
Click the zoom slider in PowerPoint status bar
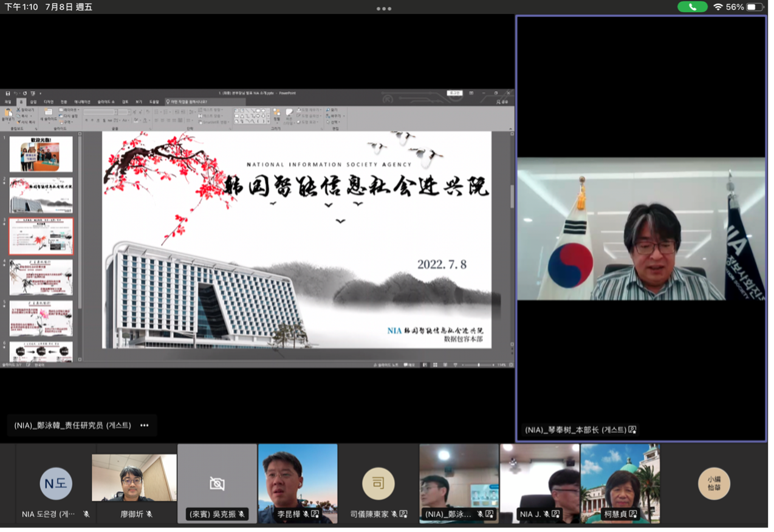(x=478, y=365)
